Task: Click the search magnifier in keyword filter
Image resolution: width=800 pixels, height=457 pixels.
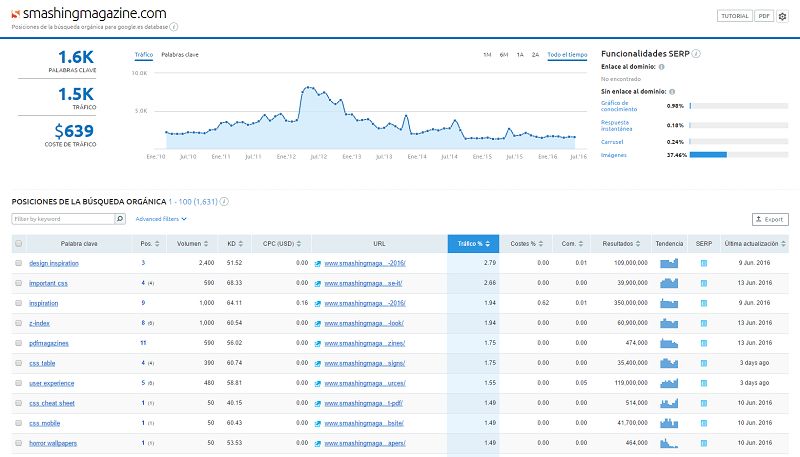Action: pos(120,219)
